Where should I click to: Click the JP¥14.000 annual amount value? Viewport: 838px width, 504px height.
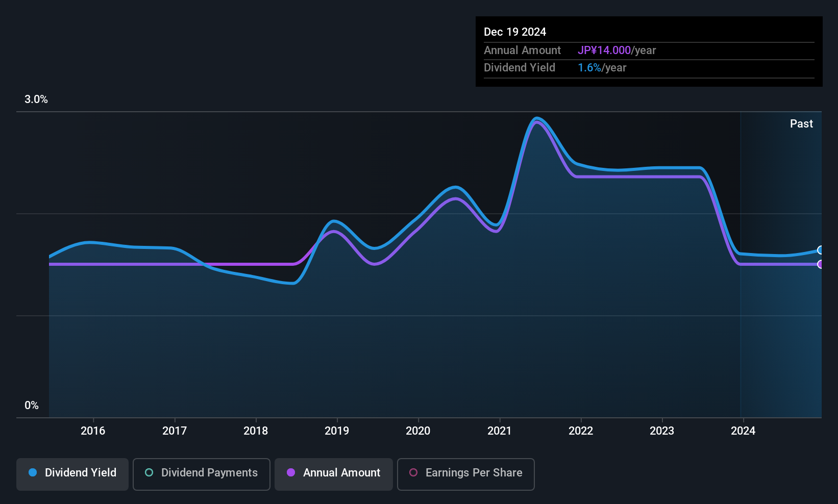(x=604, y=51)
